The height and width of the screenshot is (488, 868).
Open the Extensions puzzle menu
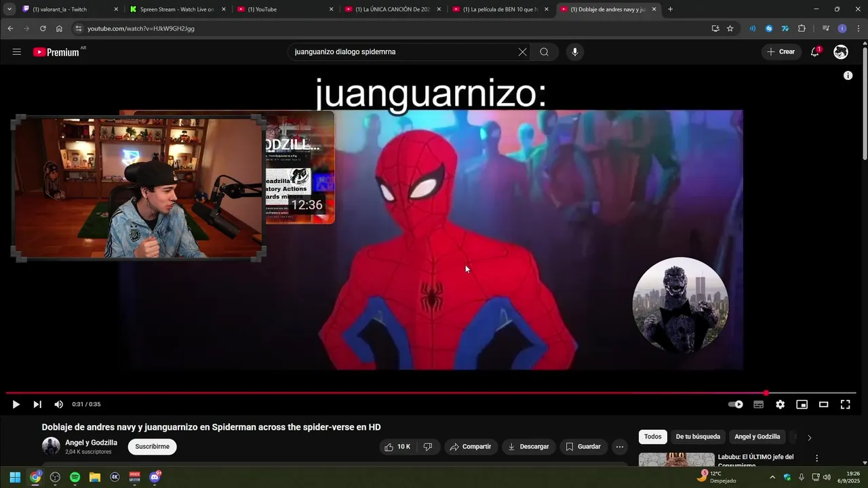(802, 28)
